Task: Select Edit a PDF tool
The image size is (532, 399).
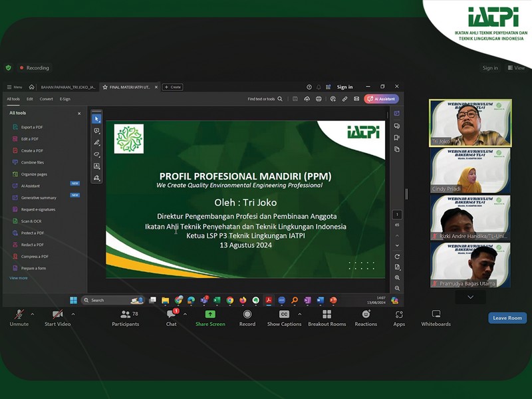Action: [25, 139]
